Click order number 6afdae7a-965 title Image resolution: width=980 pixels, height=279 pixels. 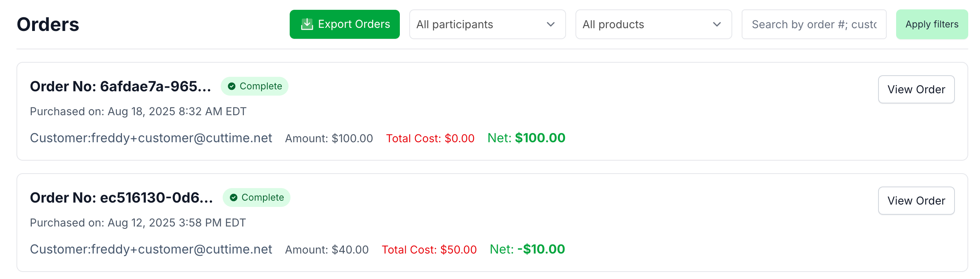(x=120, y=86)
